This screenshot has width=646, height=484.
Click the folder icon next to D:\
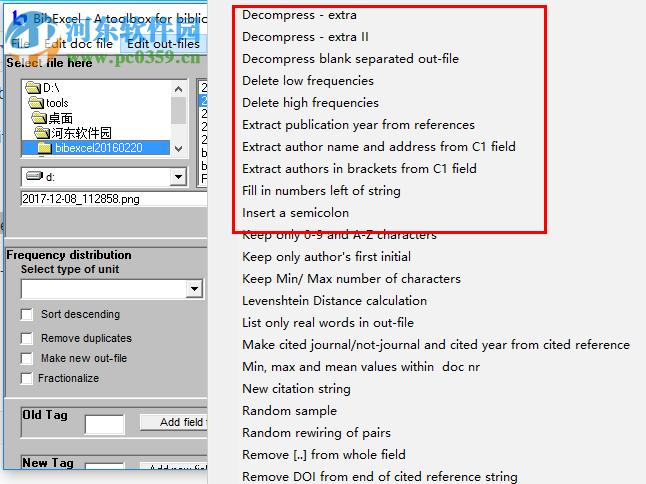coord(33,87)
